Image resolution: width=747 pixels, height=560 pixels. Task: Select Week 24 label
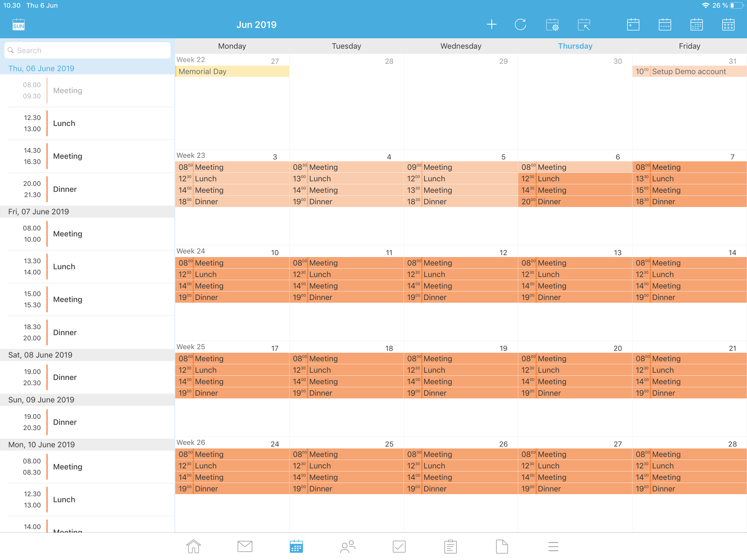point(191,251)
